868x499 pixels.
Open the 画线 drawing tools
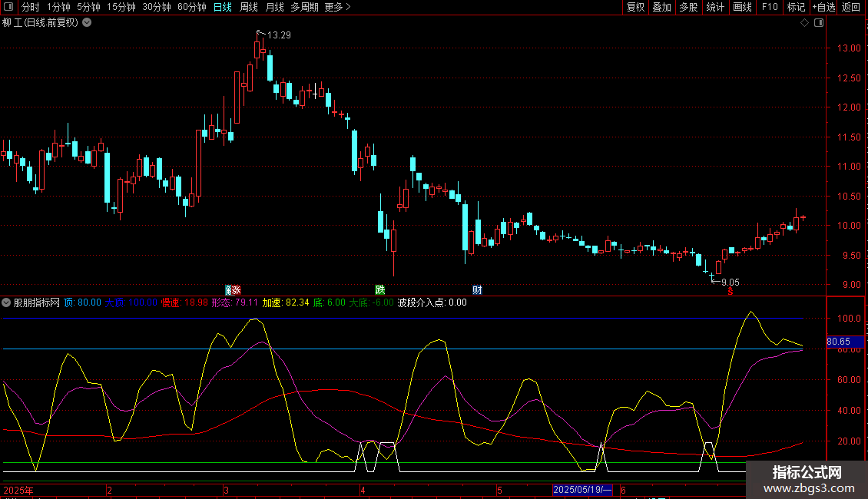pos(742,7)
